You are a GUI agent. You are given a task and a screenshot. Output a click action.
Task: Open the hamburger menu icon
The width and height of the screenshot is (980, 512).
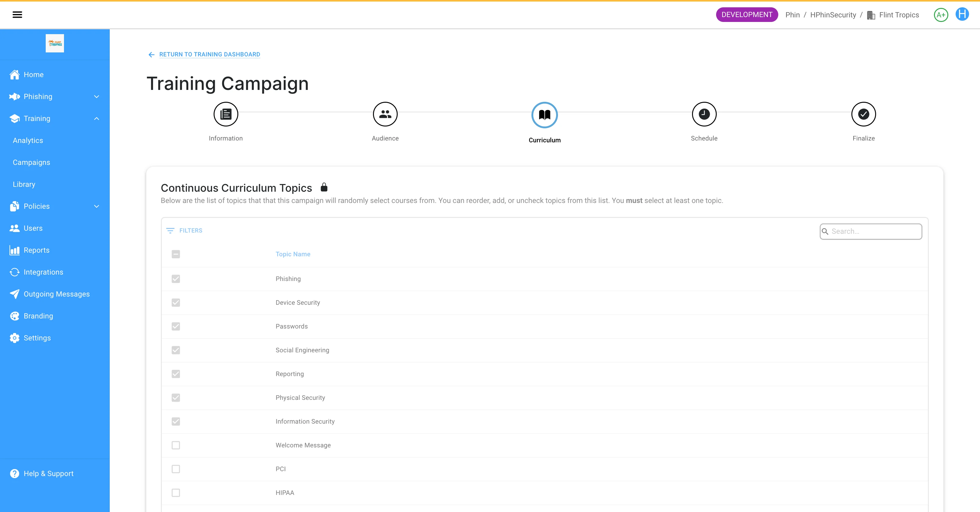(x=17, y=15)
